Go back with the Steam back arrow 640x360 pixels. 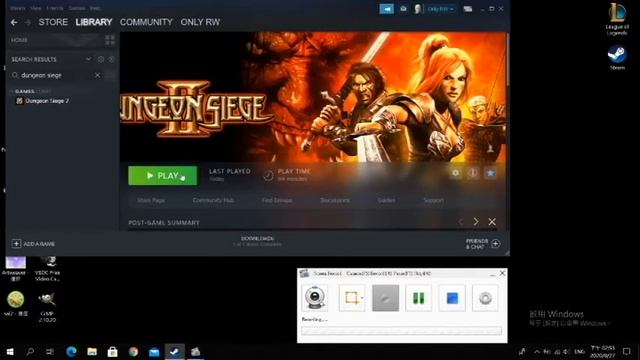pos(14,22)
